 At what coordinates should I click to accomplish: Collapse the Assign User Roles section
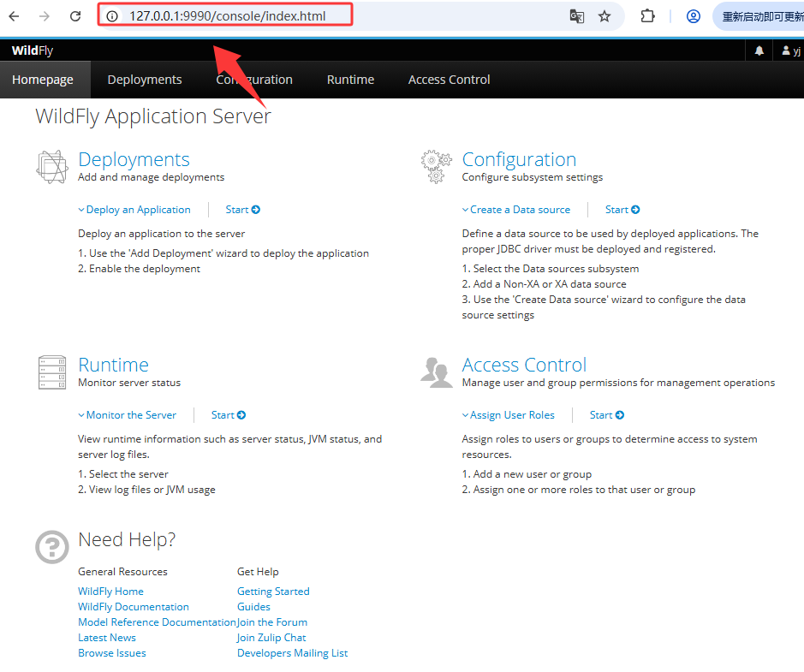[509, 415]
